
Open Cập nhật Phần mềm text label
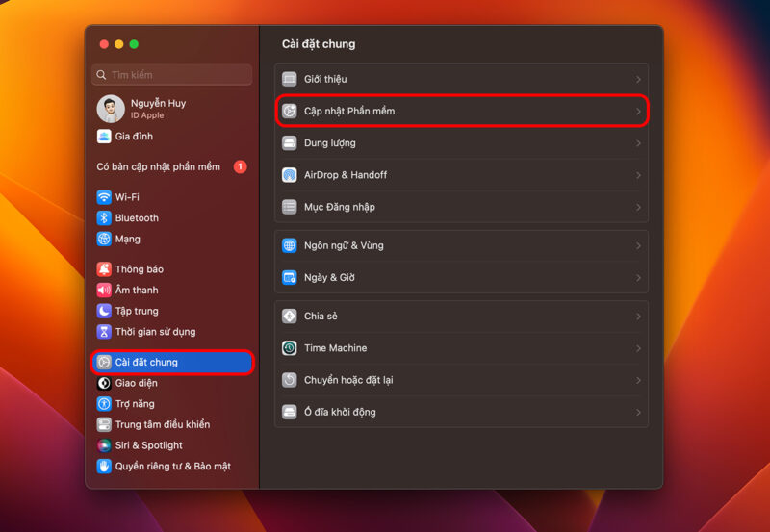pos(349,111)
